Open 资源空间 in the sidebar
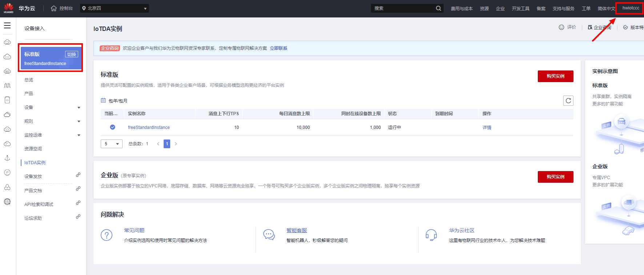644x275 pixels. (33, 149)
